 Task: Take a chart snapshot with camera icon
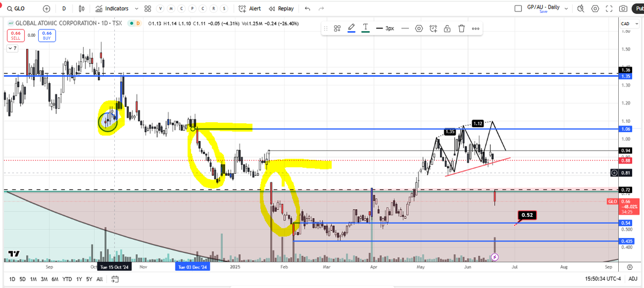(623, 9)
